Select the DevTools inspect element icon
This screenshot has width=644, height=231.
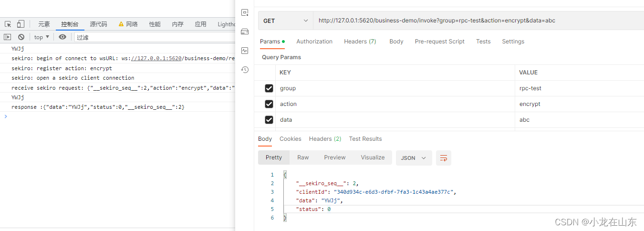8,24
